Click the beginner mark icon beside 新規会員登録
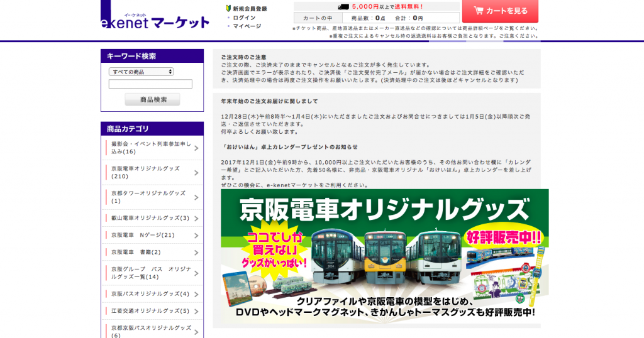Screen dimensions: 644x338 [228, 8]
